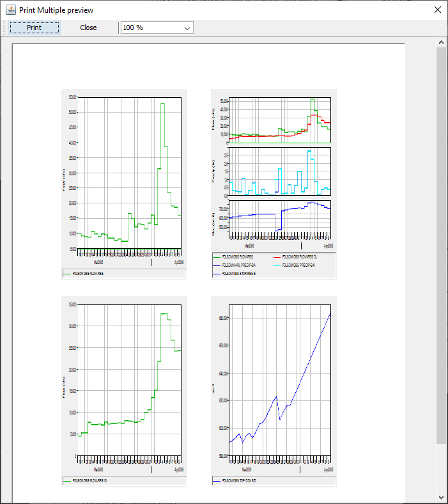Screen dimensions: 448x504
Task: Open the 100 % zoom dropdown
Action: [157, 28]
